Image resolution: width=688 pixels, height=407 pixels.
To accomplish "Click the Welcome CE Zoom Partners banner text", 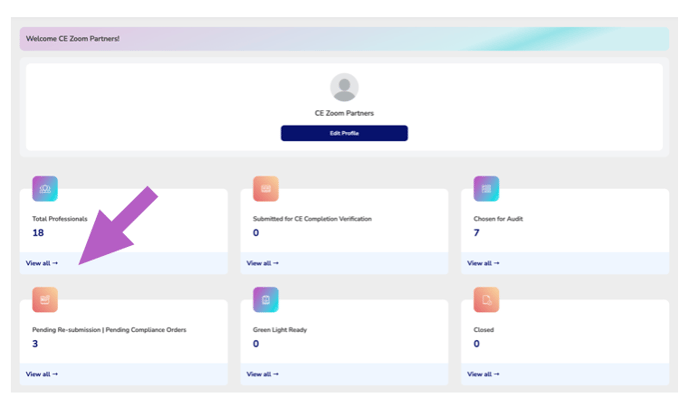I will coord(72,39).
